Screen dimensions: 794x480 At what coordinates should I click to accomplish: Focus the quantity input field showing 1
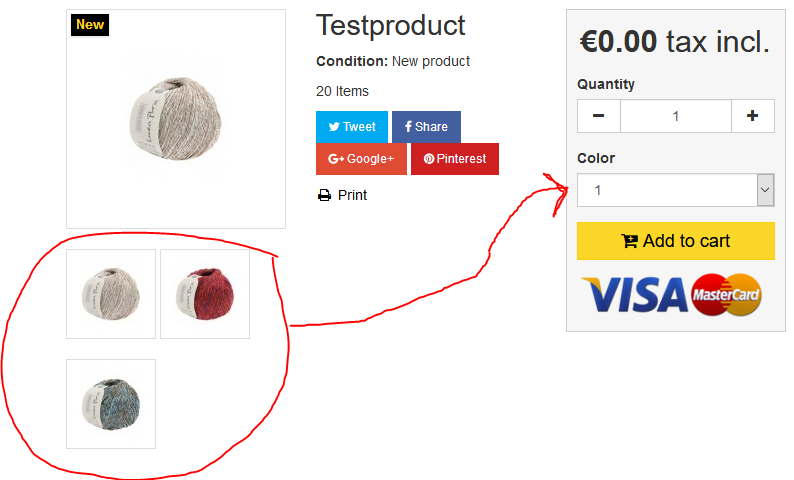pos(676,116)
